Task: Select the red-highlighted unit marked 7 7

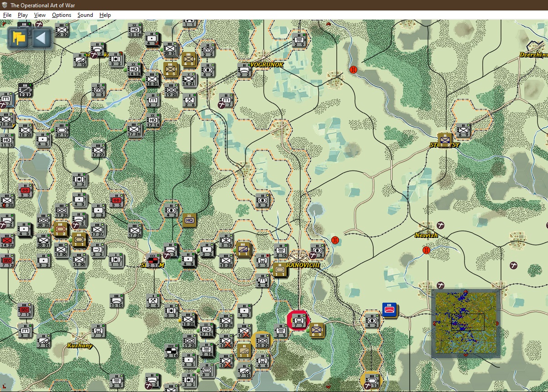Action: point(299,321)
